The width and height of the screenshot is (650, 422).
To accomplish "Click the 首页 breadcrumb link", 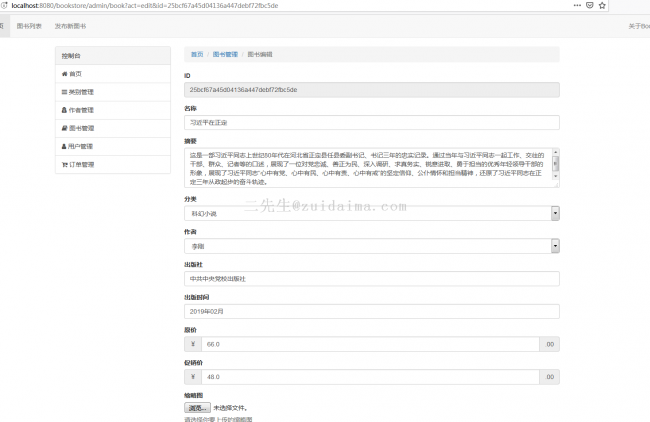I will 197,54.
